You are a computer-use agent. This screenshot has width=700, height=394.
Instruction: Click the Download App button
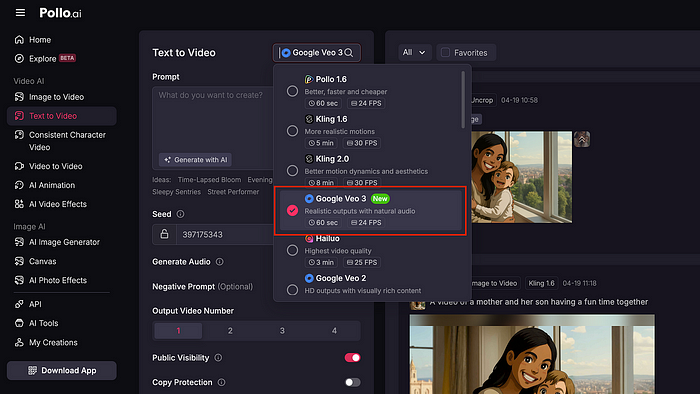click(x=62, y=370)
